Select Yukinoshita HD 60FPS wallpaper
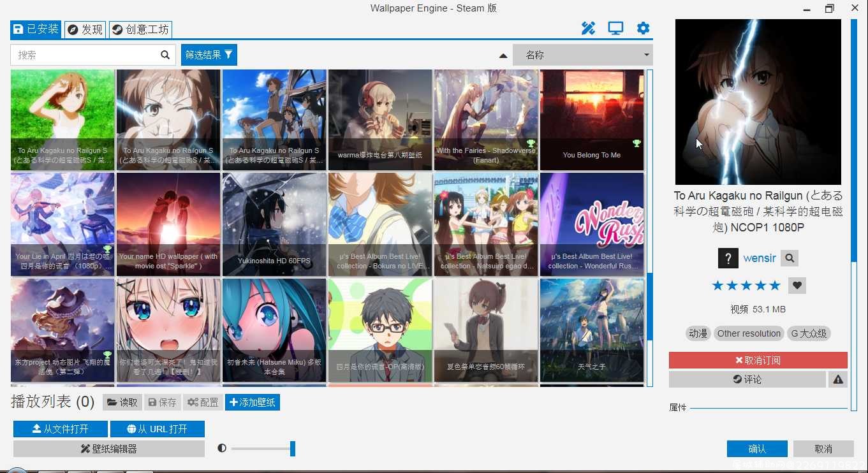The width and height of the screenshot is (868, 473). 274,224
